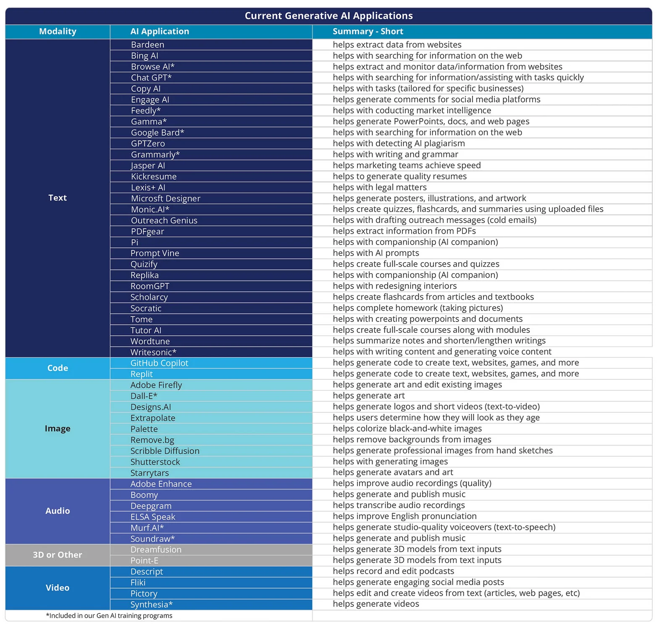Select the 'Extrapolate' application cell
Viewport: 672px width, 632px height.
coord(211,418)
